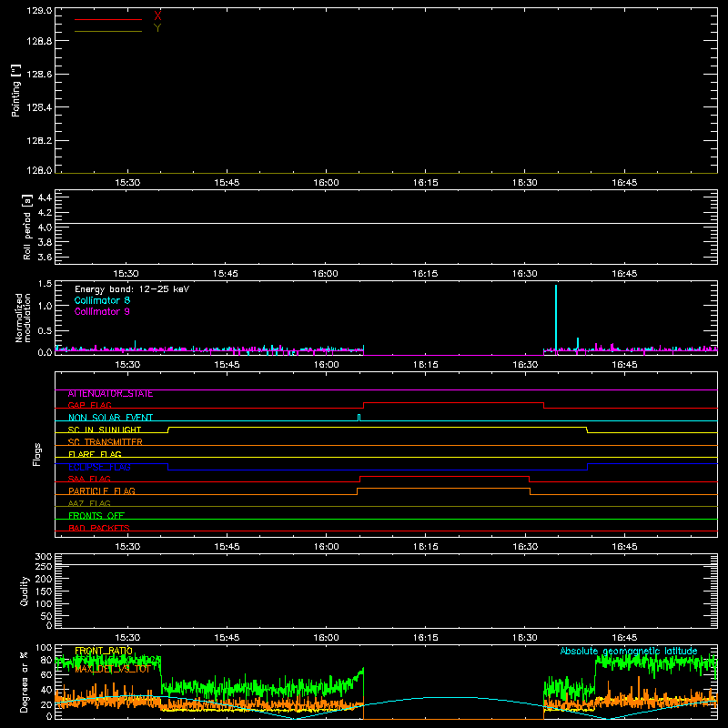Click the ECLIPSE_FLAG label
Screen dimensions: 728x728
pyautogui.click(x=99, y=468)
